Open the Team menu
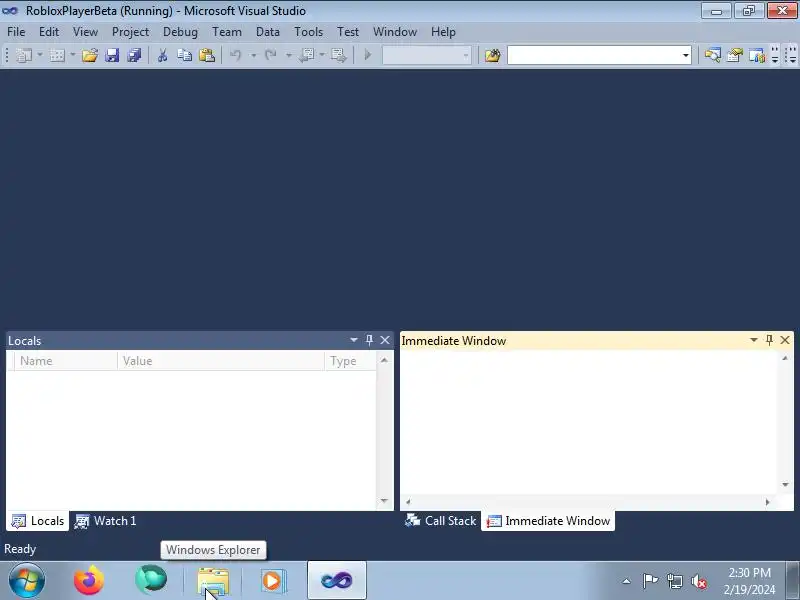This screenshot has height=600, width=800. (x=227, y=32)
